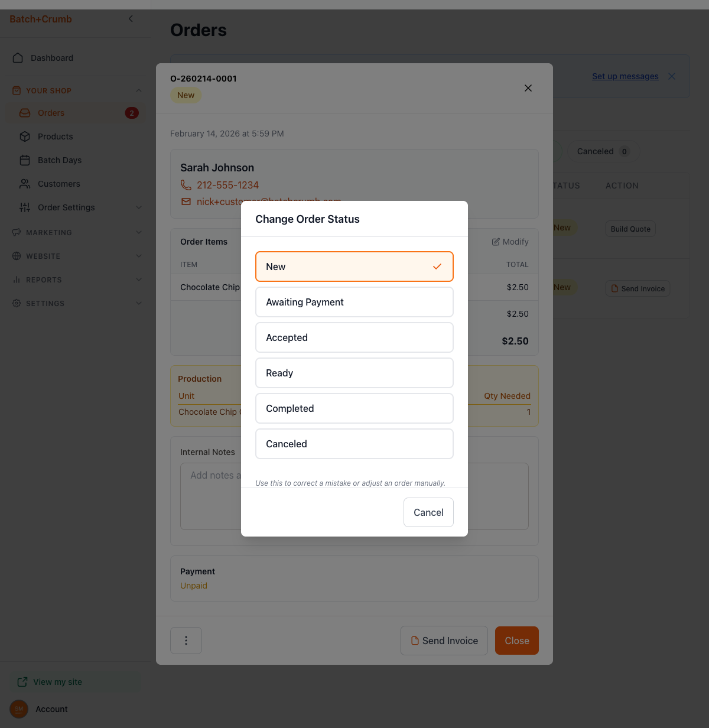The width and height of the screenshot is (709, 728).
Task: Choose the Accepted order status
Action: point(354,337)
